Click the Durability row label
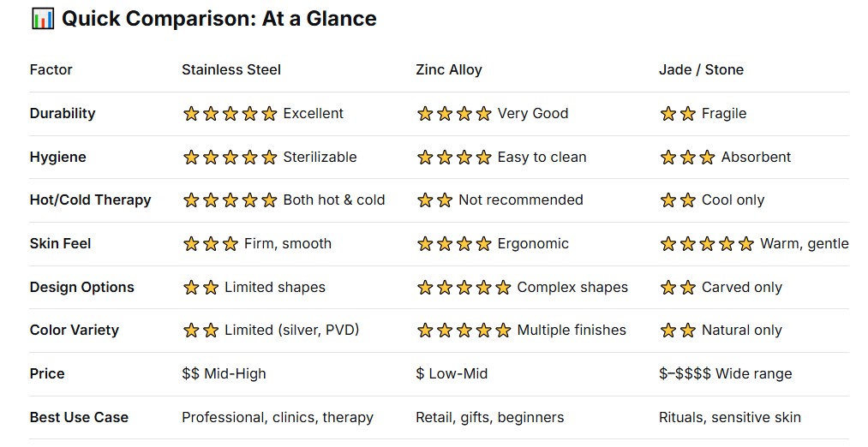Image resolution: width=868 pixels, height=447 pixels. [x=63, y=113]
